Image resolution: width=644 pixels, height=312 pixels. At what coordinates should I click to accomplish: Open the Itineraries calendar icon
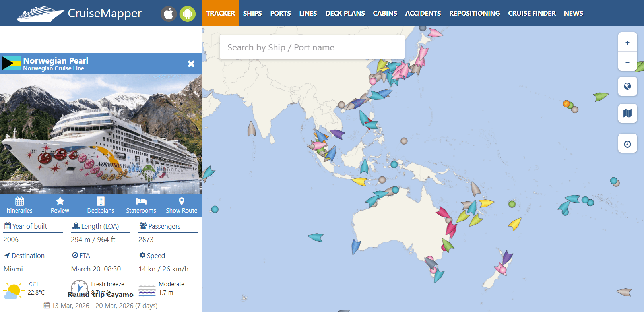19,201
